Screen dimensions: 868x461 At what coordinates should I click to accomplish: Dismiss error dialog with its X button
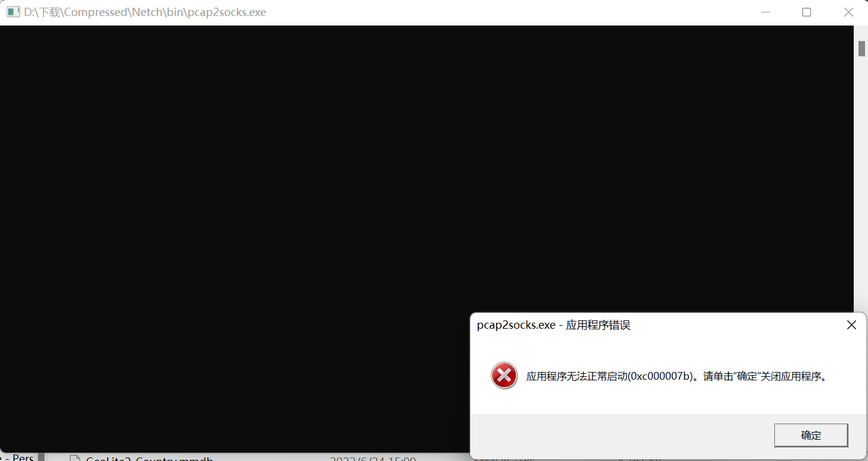click(851, 325)
